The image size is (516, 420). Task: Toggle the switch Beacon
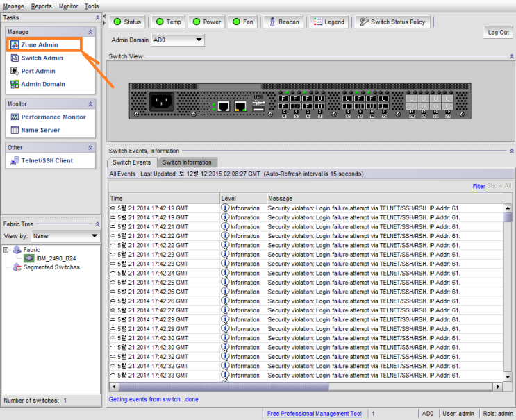click(x=283, y=22)
